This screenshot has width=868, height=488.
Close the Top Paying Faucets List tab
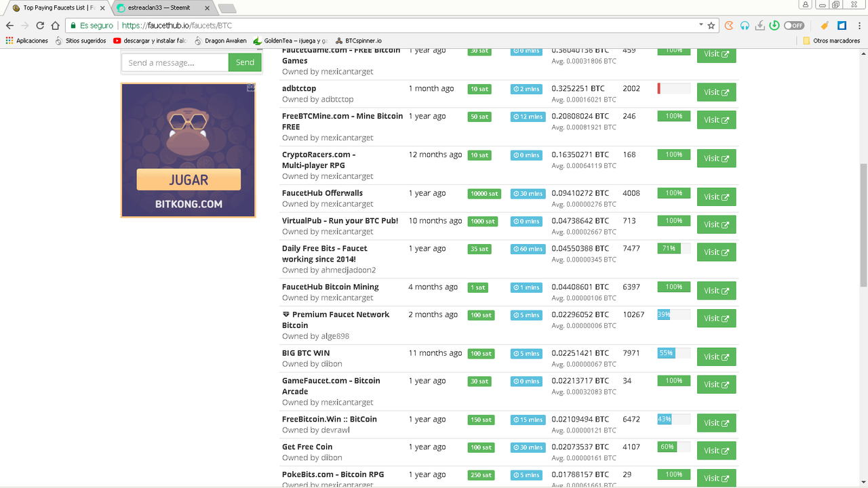[102, 8]
